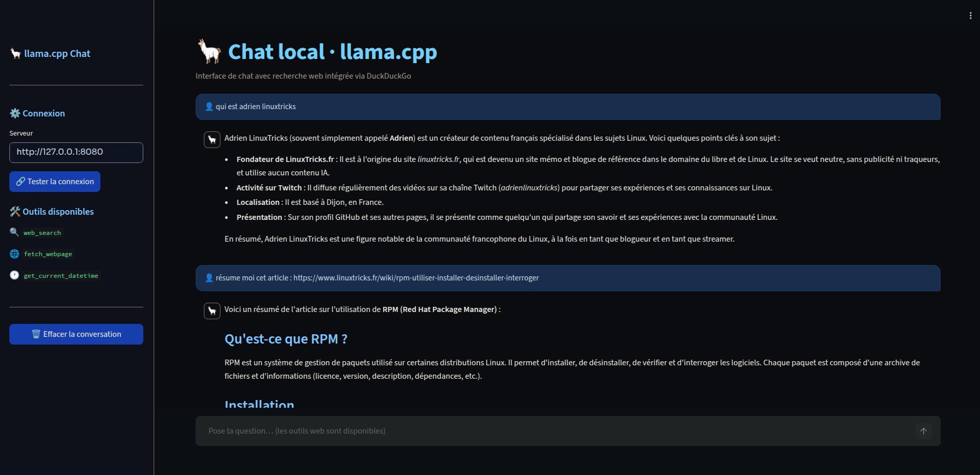Open the three-dot main menu
Screen dimensions: 980x475
970,16
